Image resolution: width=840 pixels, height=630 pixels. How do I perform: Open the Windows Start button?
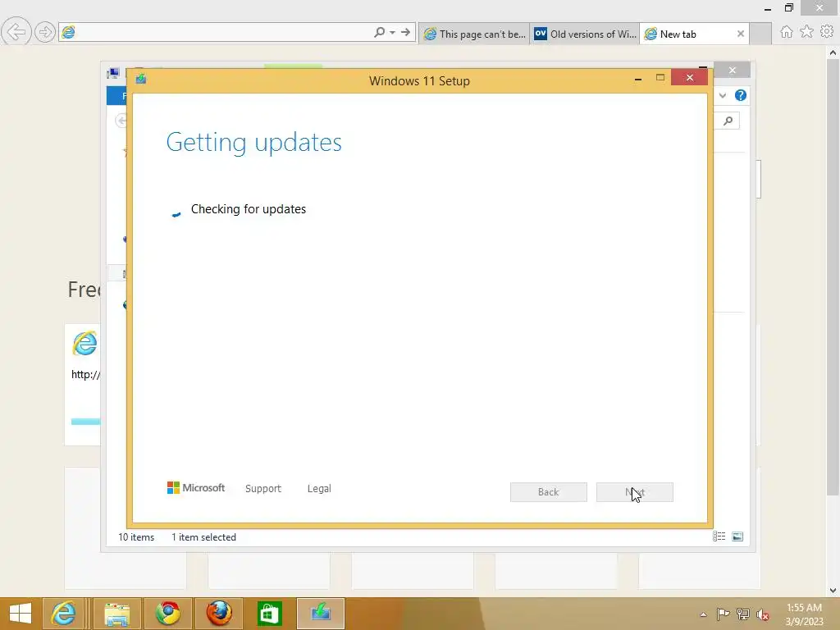coord(21,614)
